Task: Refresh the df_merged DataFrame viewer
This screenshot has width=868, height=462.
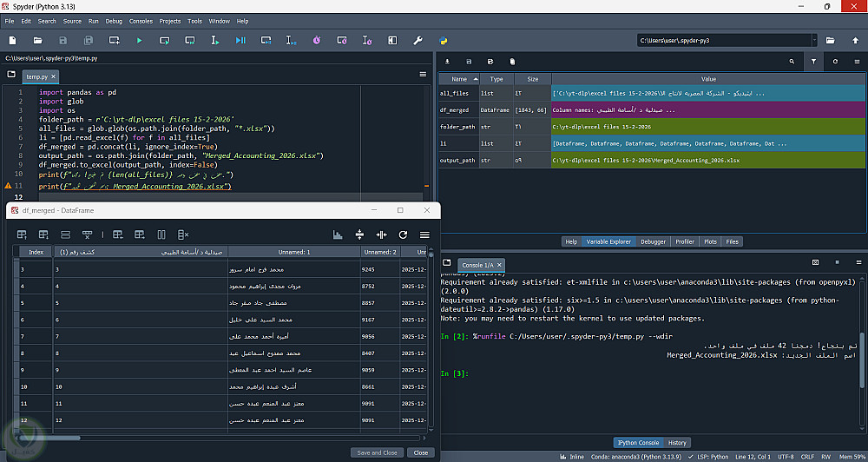Action: point(403,234)
